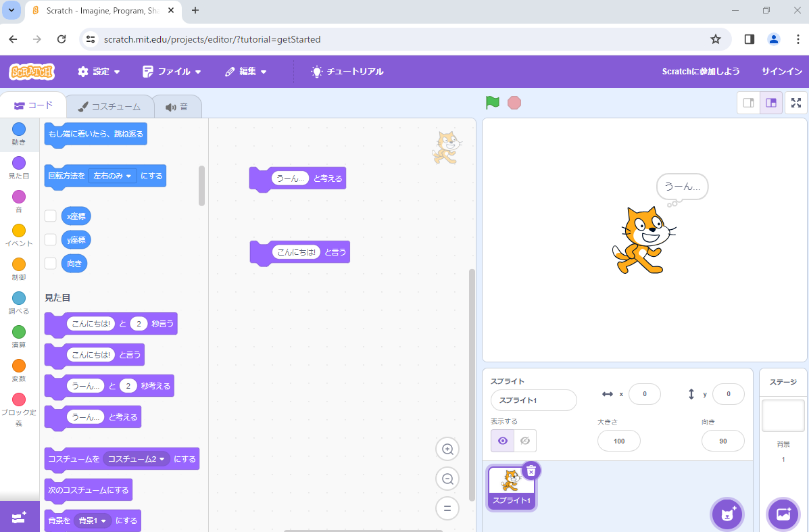809x532 pixels.
Task: Open the 設定 settings menu
Action: [x=99, y=71]
